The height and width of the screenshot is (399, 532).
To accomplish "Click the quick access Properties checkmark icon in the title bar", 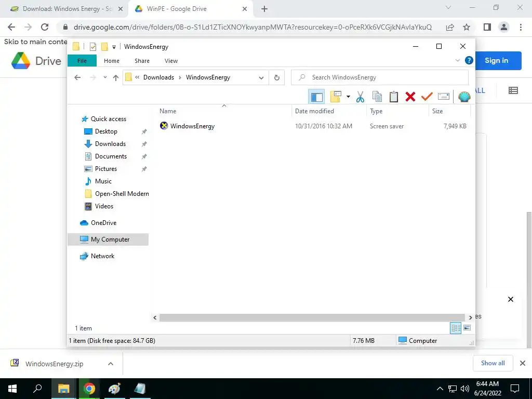I will [x=92, y=47].
